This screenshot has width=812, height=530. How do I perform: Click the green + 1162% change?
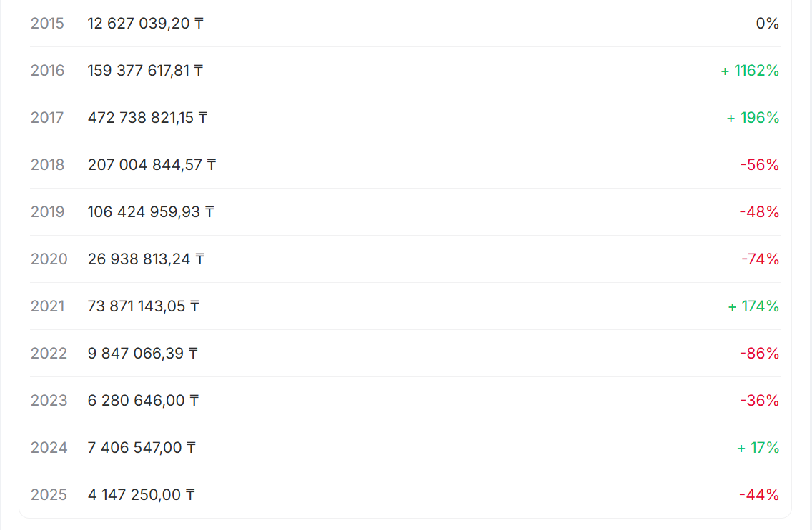point(750,71)
